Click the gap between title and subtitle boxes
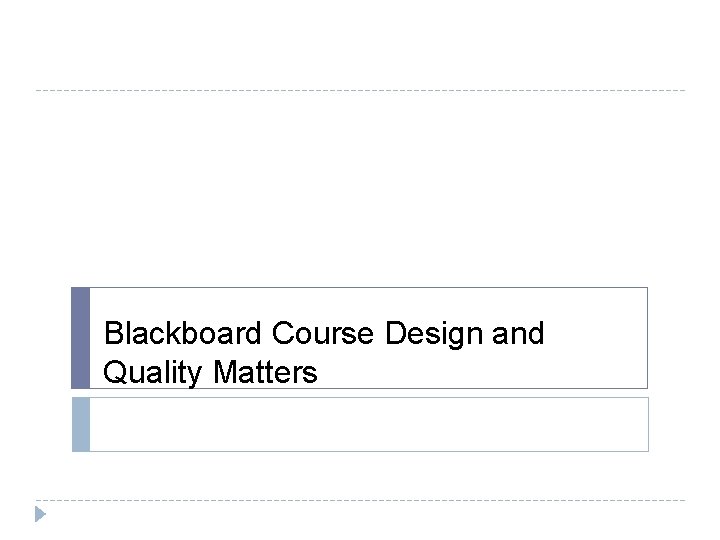 pyautogui.click(x=360, y=393)
